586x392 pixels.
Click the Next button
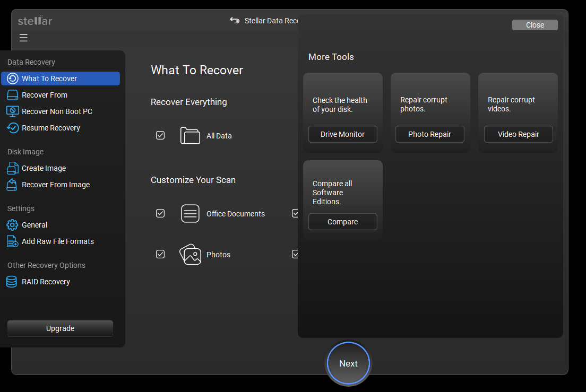point(348,363)
